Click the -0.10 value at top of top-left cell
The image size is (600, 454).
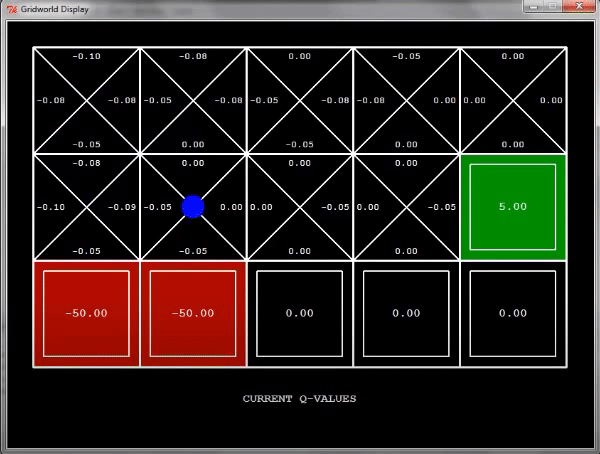click(86, 56)
